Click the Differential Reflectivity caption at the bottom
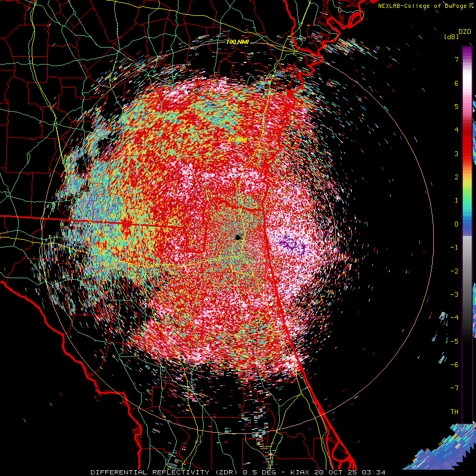 click(239, 472)
